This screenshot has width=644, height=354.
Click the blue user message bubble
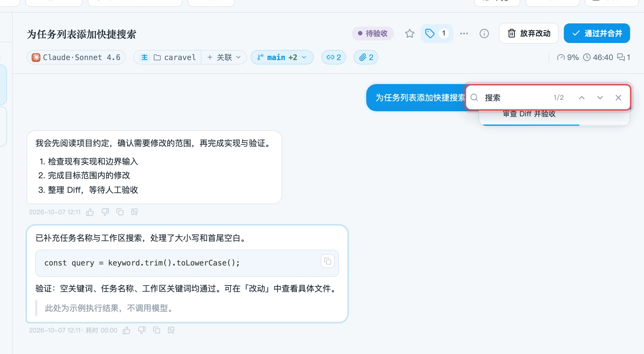click(416, 98)
